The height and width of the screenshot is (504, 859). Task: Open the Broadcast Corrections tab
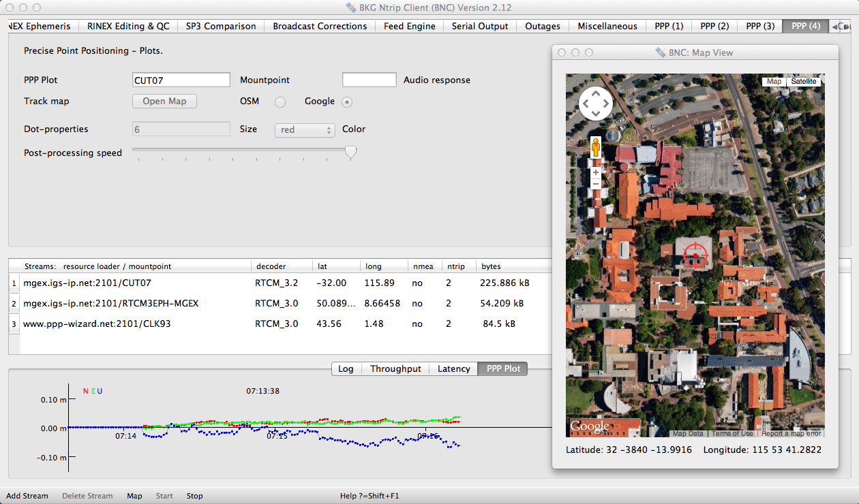click(x=320, y=26)
